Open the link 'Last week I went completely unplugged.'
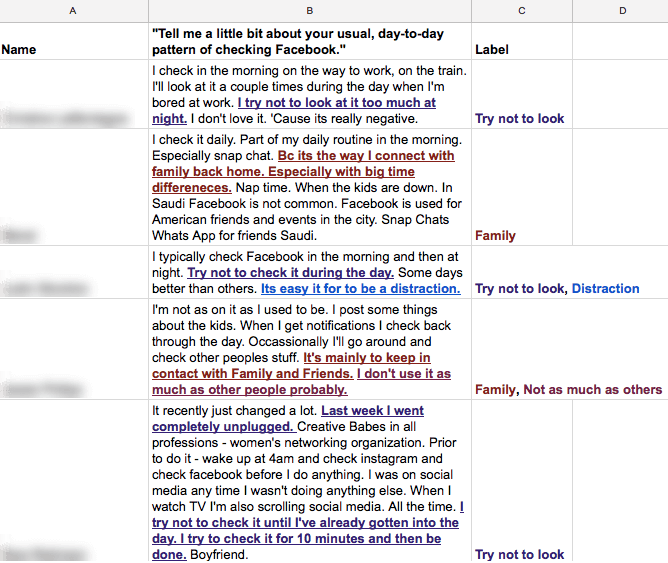Viewport: 668px width, 563px height. (288, 419)
